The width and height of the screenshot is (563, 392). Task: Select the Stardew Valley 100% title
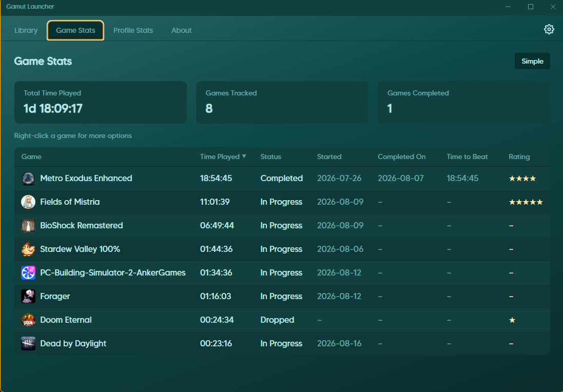80,249
